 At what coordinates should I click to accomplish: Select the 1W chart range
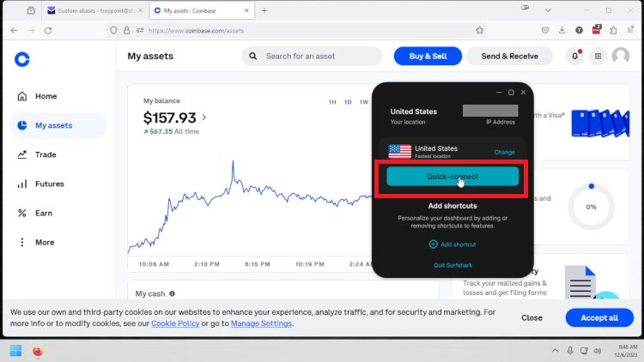pos(364,102)
